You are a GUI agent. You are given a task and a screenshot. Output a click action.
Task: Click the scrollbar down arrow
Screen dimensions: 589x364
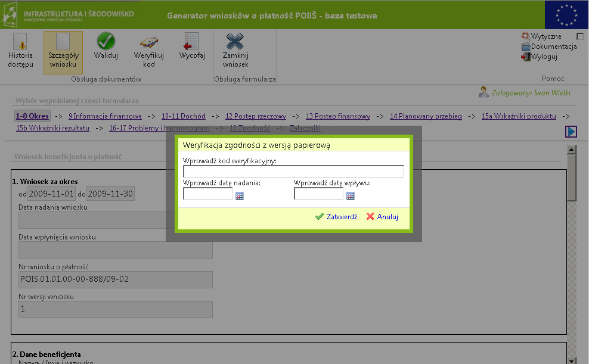[x=571, y=360]
